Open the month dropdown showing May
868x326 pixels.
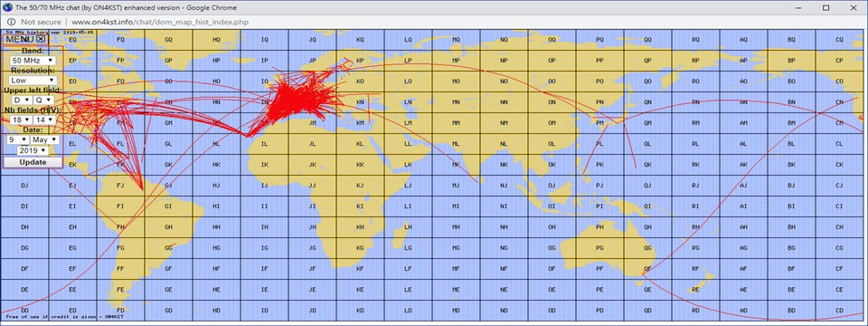(44, 139)
